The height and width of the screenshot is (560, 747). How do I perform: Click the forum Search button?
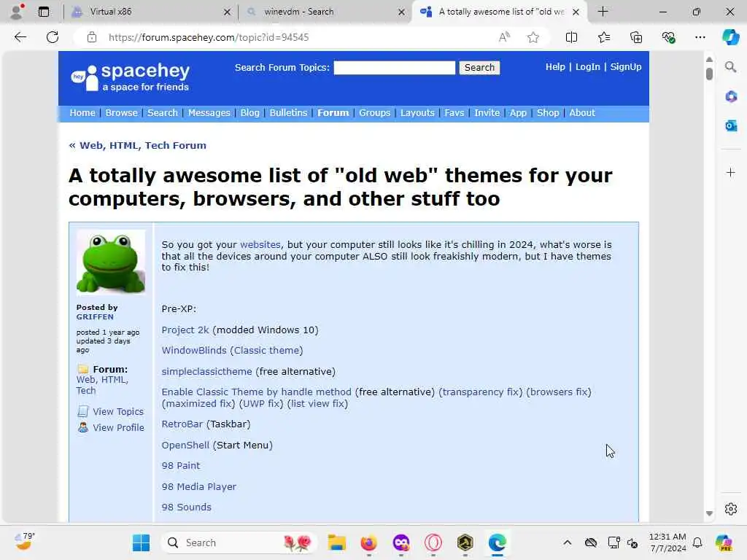point(479,68)
